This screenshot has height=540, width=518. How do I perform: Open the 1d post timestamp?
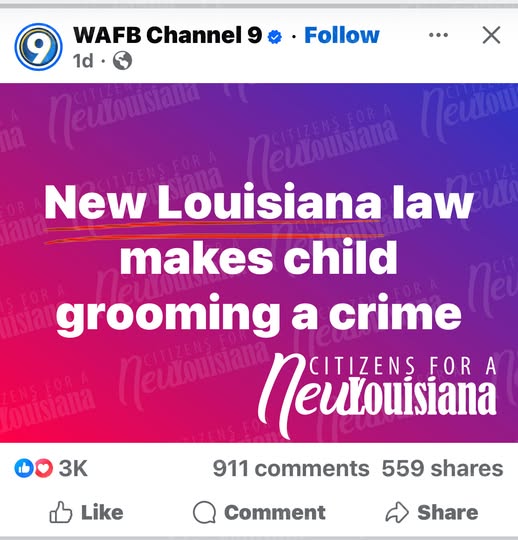(x=83, y=61)
